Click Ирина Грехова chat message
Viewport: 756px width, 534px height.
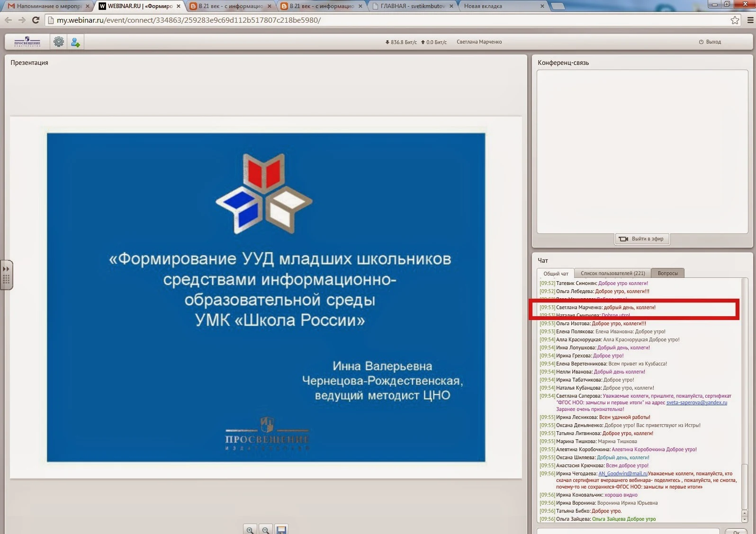coord(582,356)
